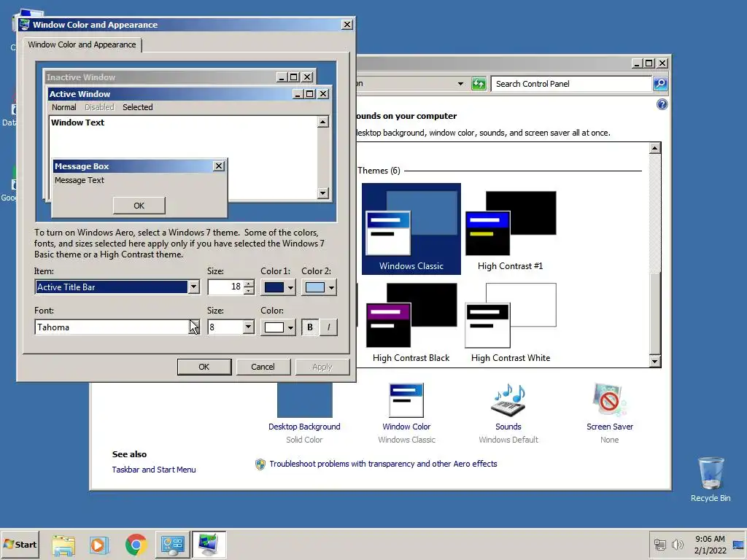The image size is (747, 560).
Task: Open Windows Explorer from the taskbar
Action: [x=63, y=544]
